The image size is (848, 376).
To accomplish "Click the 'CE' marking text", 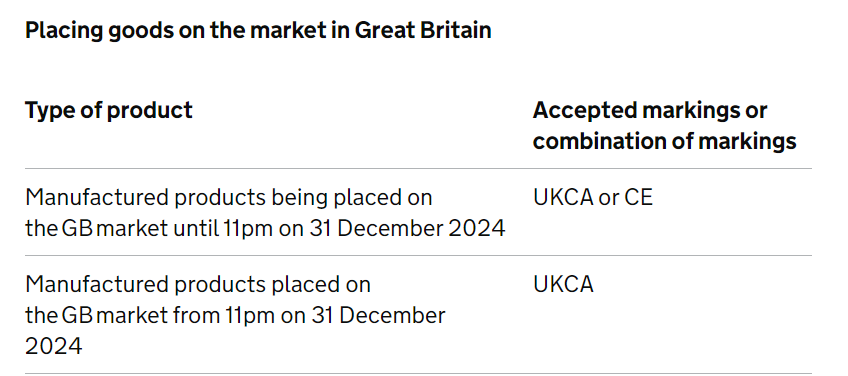I will (x=639, y=197).
